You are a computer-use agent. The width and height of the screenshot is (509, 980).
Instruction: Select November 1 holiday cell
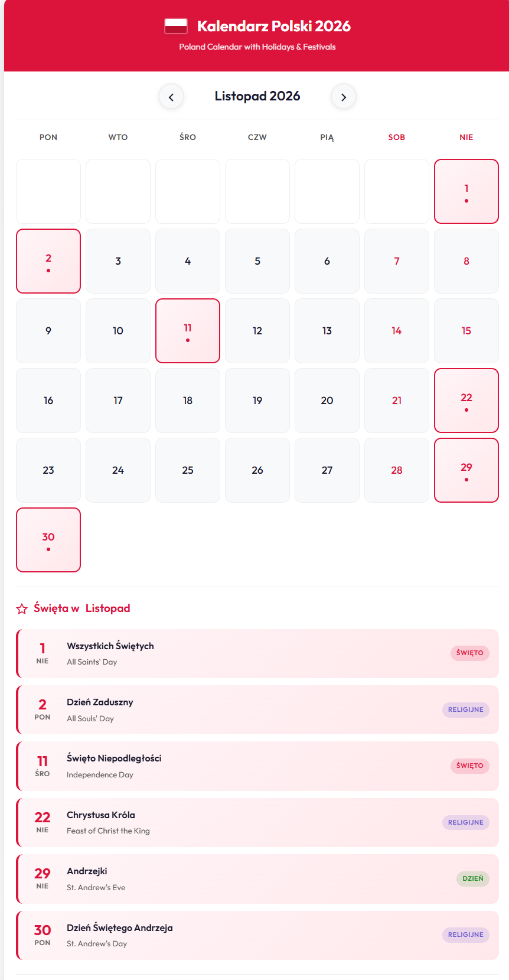pos(466,191)
